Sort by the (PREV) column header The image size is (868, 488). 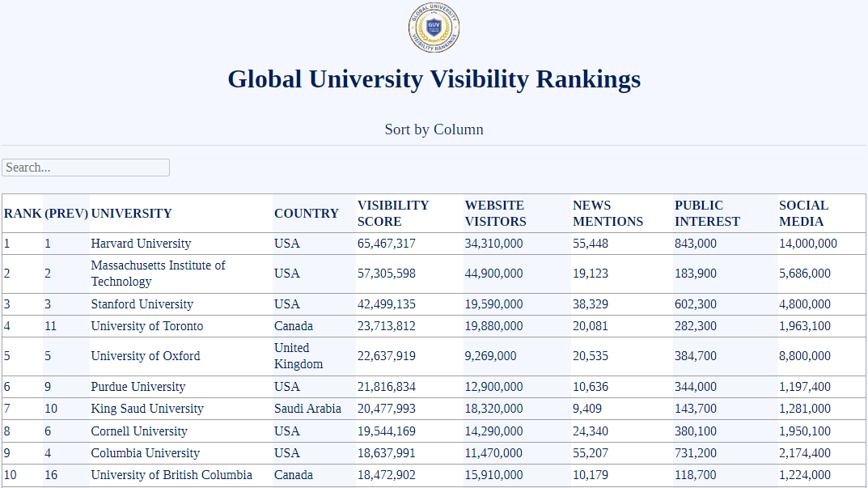tap(66, 214)
